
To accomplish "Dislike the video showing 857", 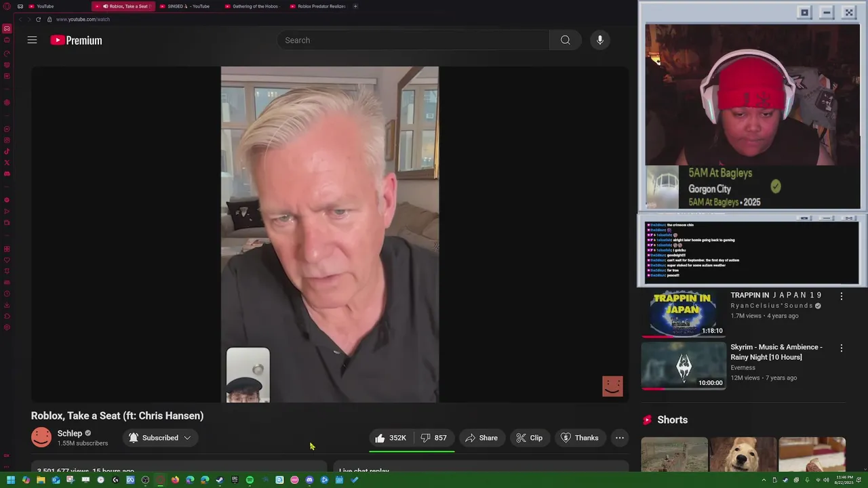I will (433, 438).
